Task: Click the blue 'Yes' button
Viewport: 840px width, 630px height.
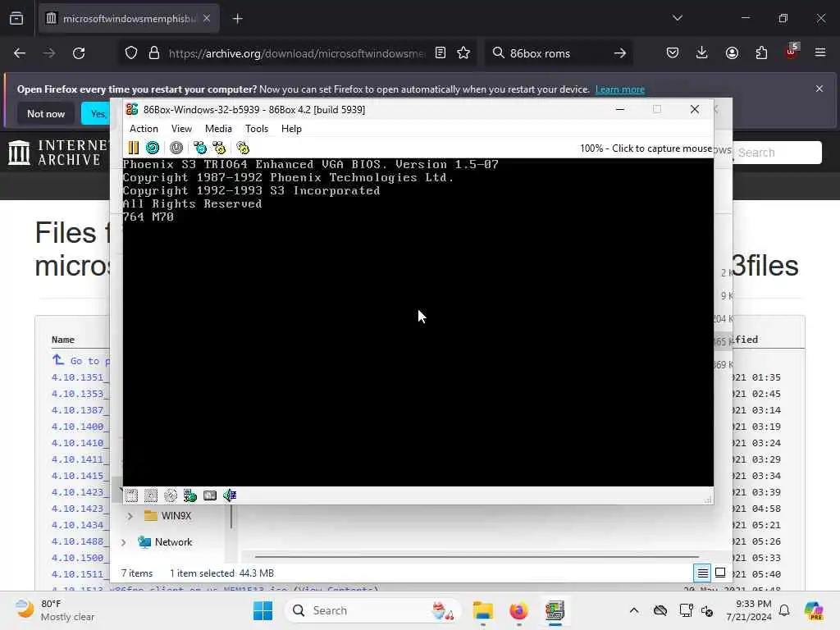Action: 97,113
